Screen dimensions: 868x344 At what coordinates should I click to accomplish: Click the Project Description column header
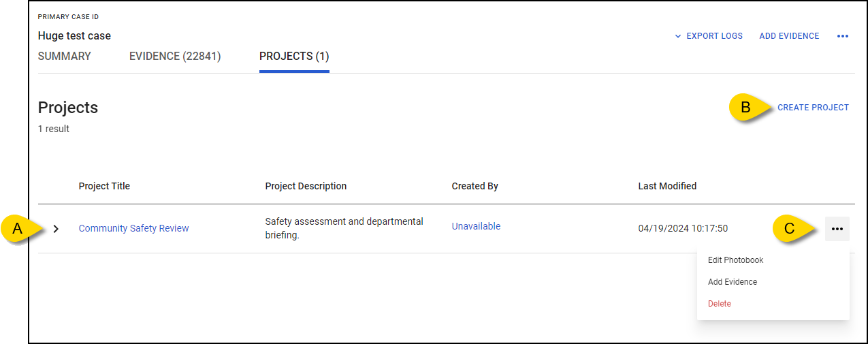point(306,186)
